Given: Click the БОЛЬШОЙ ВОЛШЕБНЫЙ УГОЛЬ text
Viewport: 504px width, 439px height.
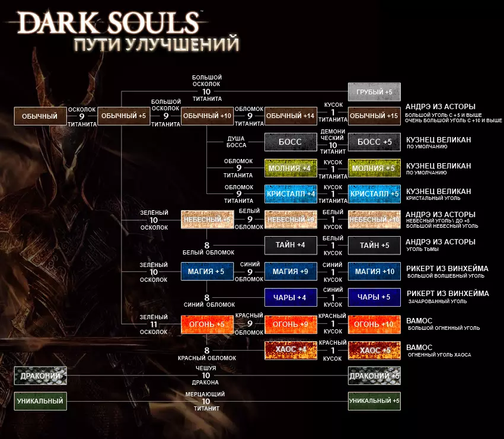Looking at the screenshot, I should point(446,276).
